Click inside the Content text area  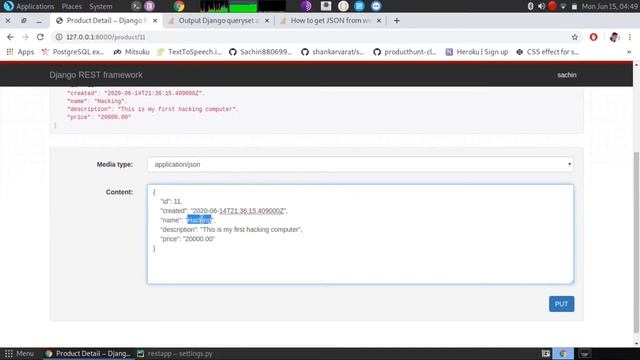(360, 234)
